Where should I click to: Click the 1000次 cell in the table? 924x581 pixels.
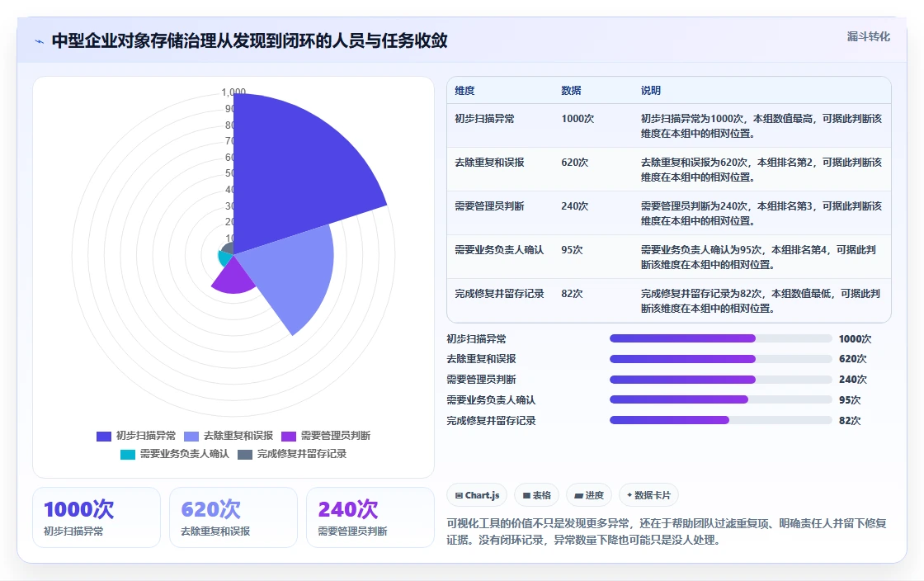tap(577, 119)
